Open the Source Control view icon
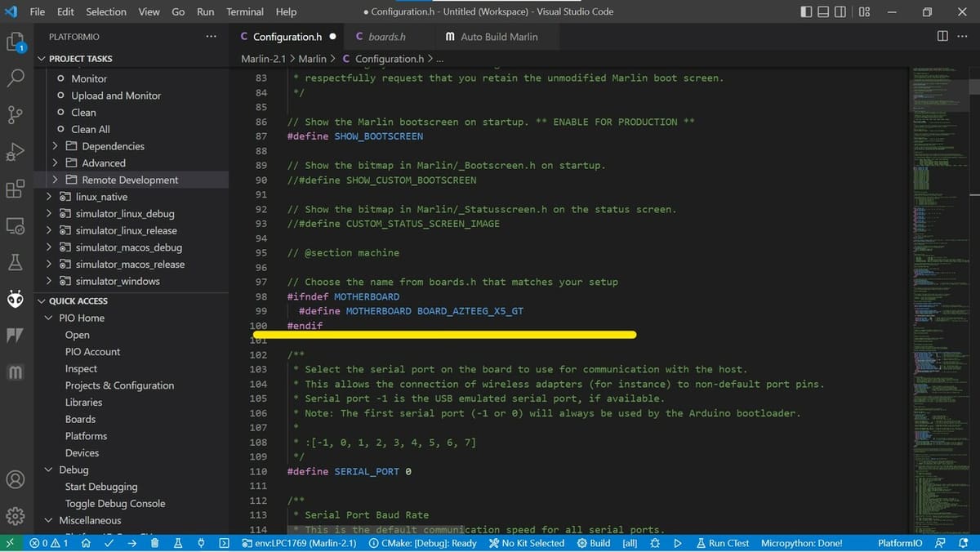The height and width of the screenshot is (552, 980). pyautogui.click(x=15, y=115)
